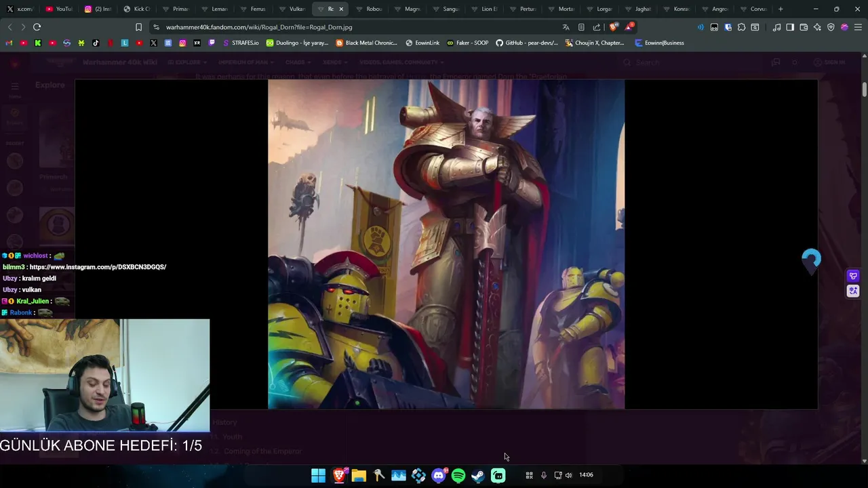The height and width of the screenshot is (488, 868).
Task: Switch to the Lorgar tab
Action: [x=599, y=9]
